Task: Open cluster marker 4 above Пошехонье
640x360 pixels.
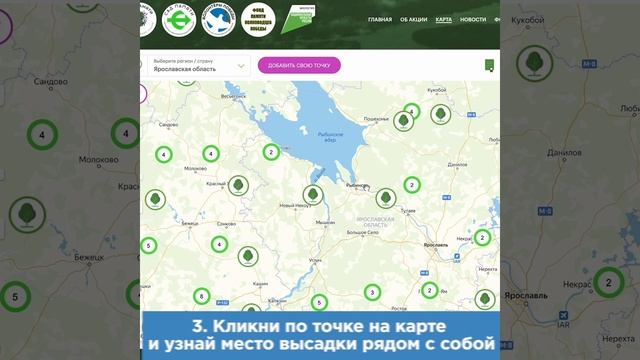Action: coord(412,111)
